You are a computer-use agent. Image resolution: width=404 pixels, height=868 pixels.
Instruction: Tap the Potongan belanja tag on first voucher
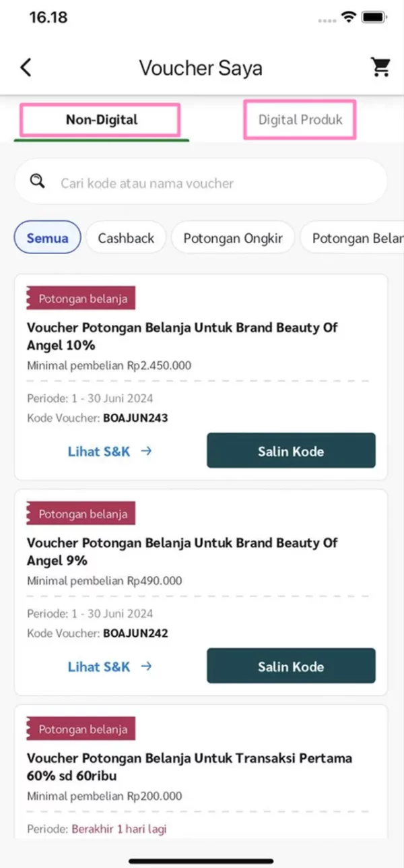coord(81,299)
